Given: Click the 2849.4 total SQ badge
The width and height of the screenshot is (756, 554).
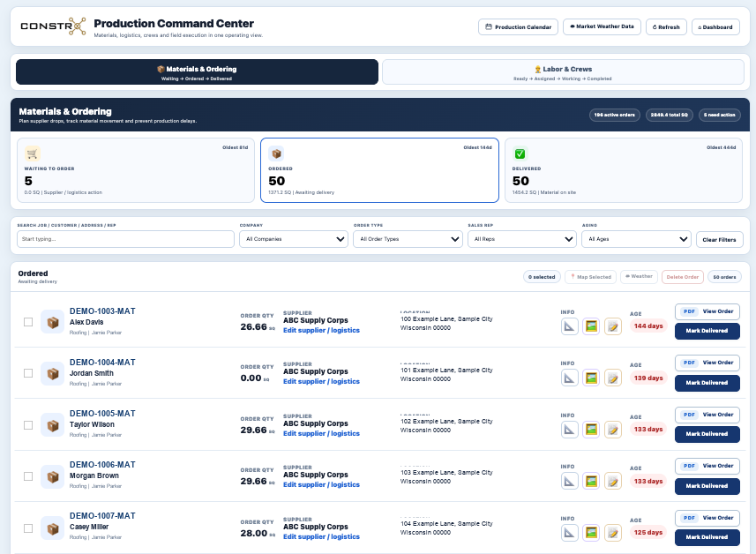Looking at the screenshot, I should (669, 115).
